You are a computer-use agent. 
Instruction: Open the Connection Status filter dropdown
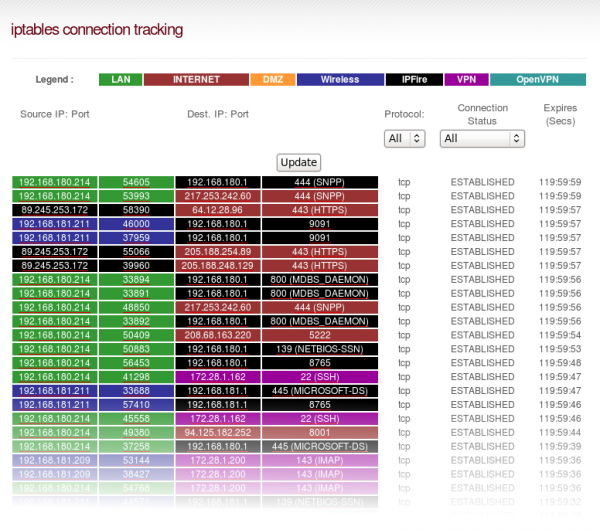[482, 139]
